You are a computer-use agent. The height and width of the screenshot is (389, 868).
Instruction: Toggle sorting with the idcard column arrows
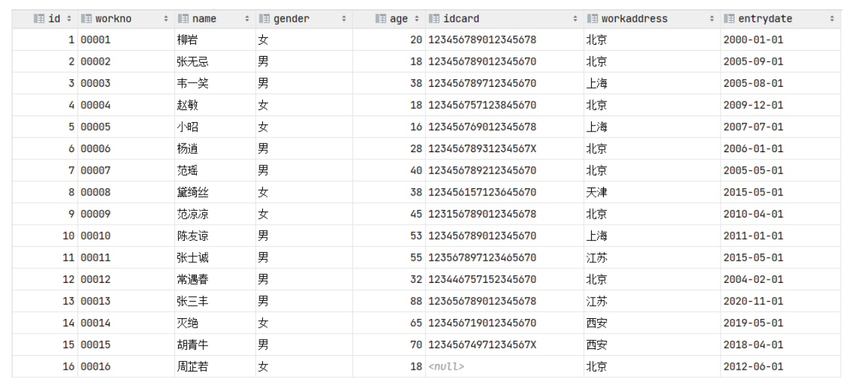click(575, 19)
